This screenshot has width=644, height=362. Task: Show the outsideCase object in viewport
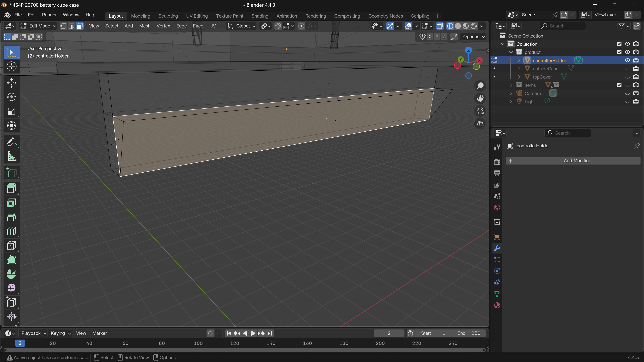pos(627,69)
